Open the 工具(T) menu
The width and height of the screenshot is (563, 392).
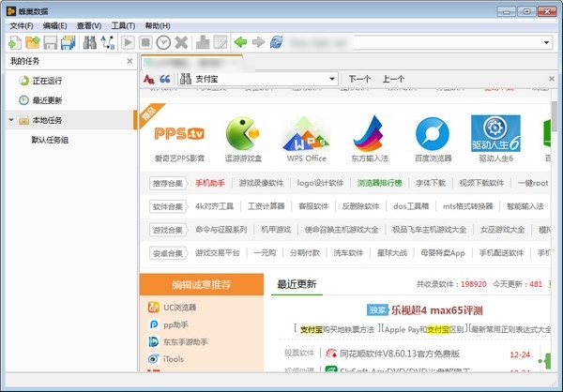(x=123, y=26)
